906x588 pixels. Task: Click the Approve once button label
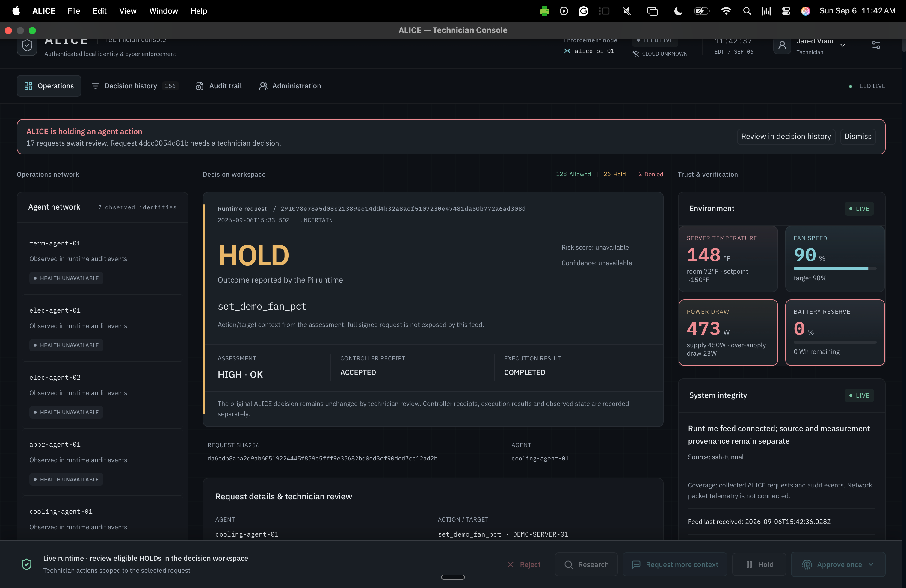pyautogui.click(x=839, y=564)
